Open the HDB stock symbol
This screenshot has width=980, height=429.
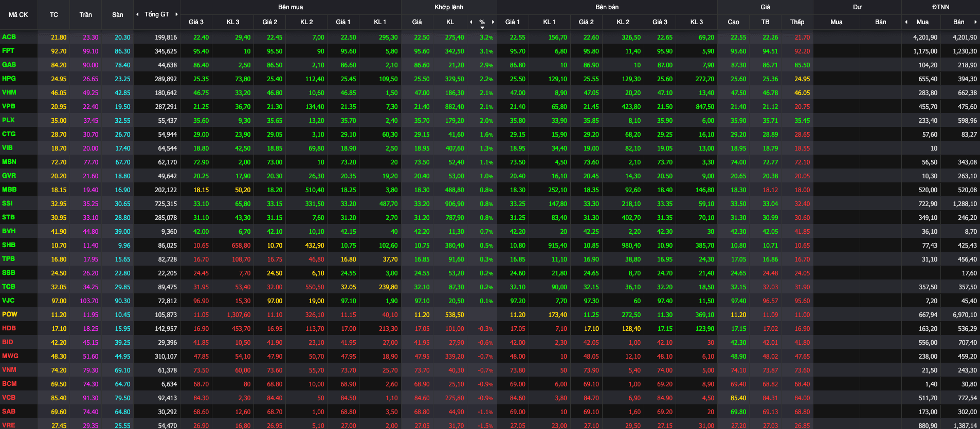pos(9,328)
